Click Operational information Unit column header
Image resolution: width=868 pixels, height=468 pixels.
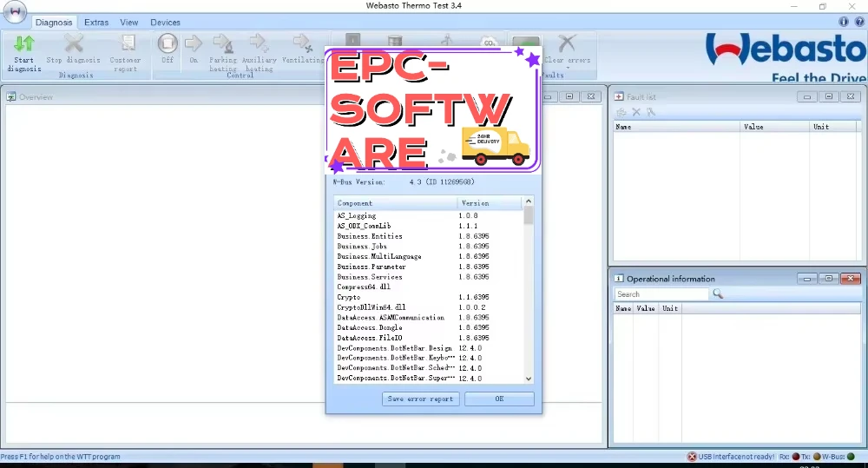click(670, 308)
